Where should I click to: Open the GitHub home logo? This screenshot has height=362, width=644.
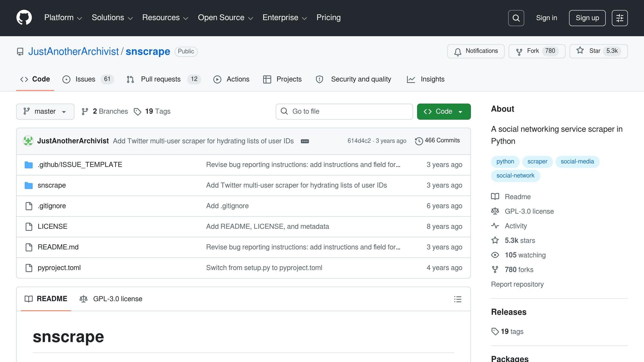point(24,18)
